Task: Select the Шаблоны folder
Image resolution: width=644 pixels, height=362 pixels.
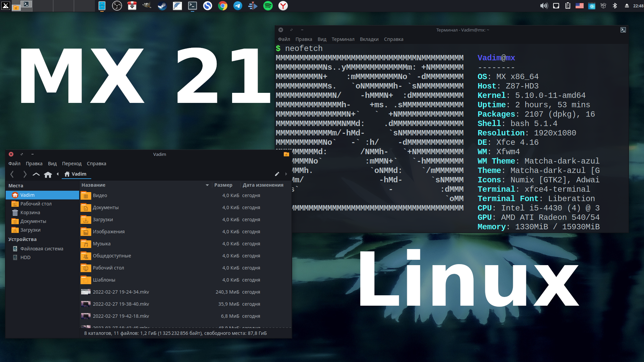Action: coord(185,280)
